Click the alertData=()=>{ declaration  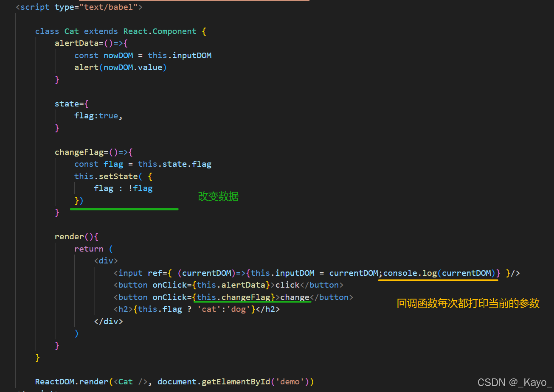(x=91, y=43)
